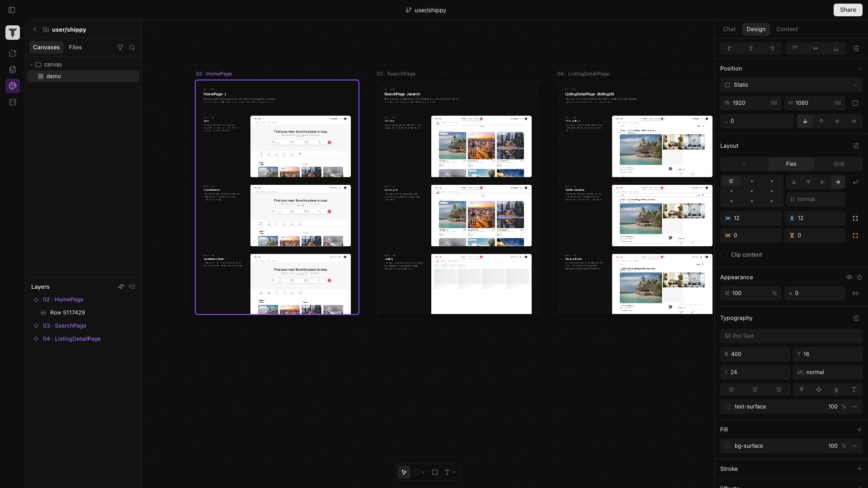Click the Share button
Image resolution: width=868 pixels, height=488 pixels.
848,10
